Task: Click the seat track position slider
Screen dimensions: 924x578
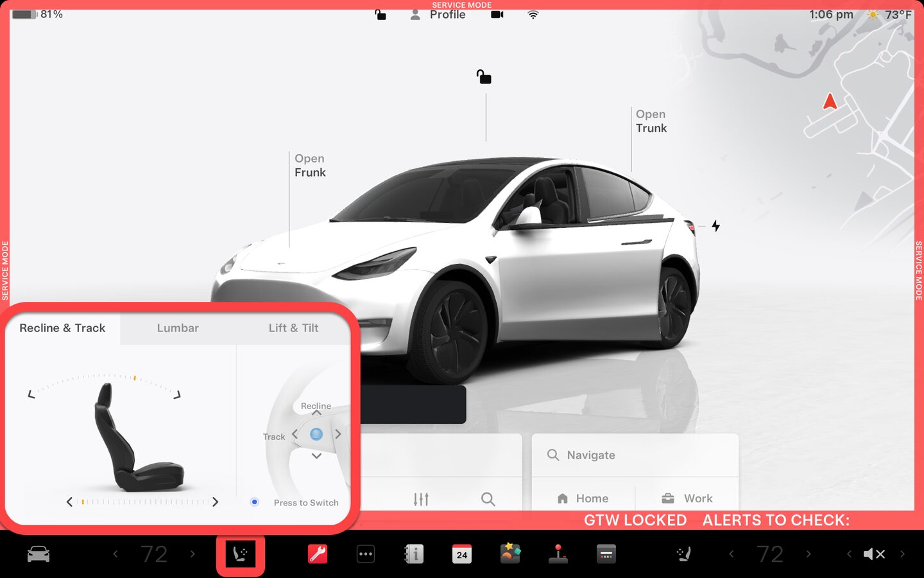Action: click(x=142, y=502)
